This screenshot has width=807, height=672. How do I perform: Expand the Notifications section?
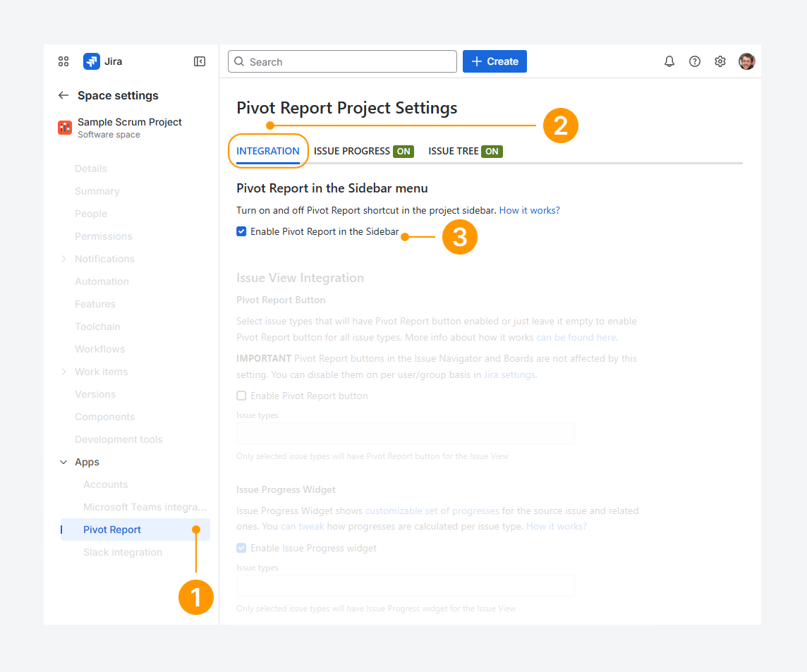tap(63, 259)
